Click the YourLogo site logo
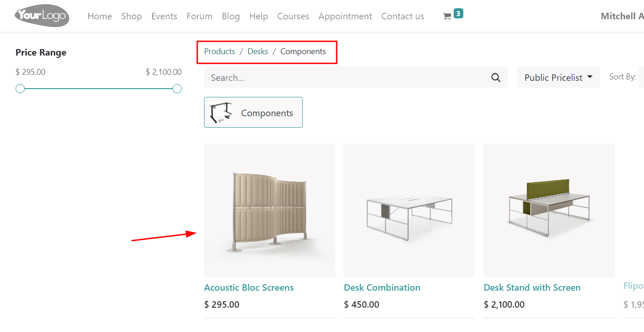The width and height of the screenshot is (644, 332). click(x=42, y=16)
